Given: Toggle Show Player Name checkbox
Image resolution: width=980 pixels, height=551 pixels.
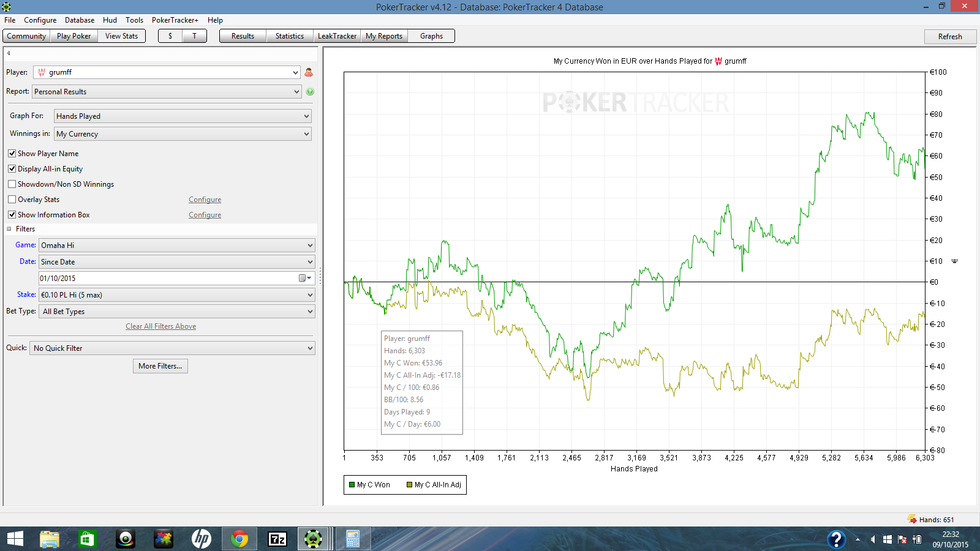Looking at the screenshot, I should (12, 153).
